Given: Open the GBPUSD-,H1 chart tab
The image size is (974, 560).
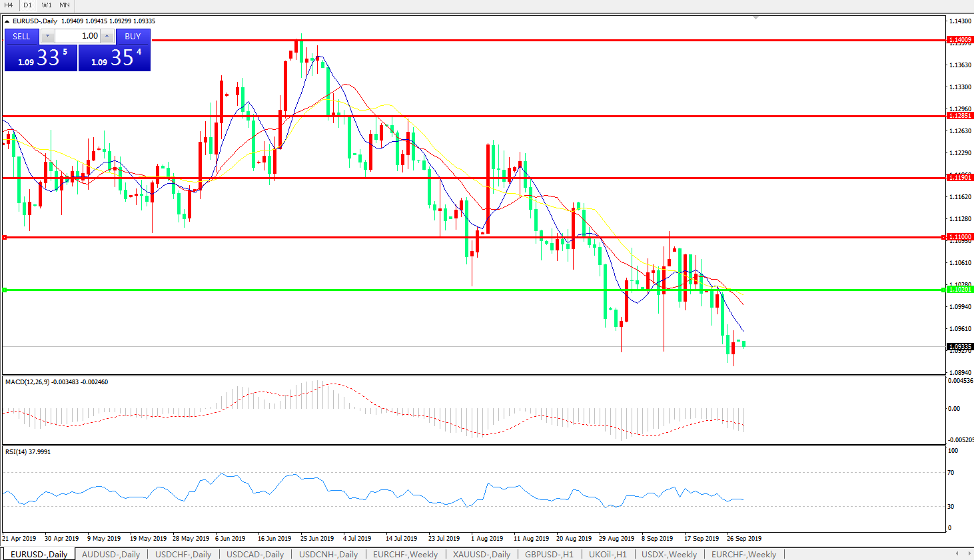Looking at the screenshot, I should [x=548, y=554].
